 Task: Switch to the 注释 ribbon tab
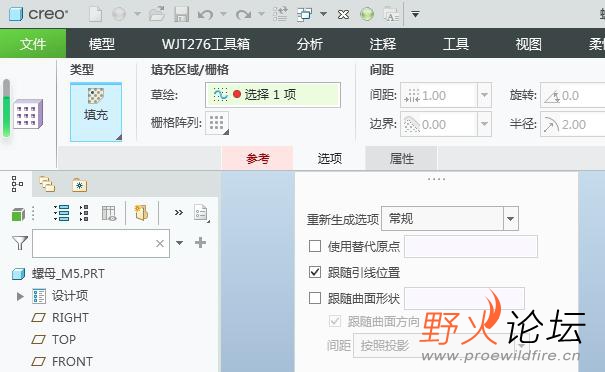(382, 44)
